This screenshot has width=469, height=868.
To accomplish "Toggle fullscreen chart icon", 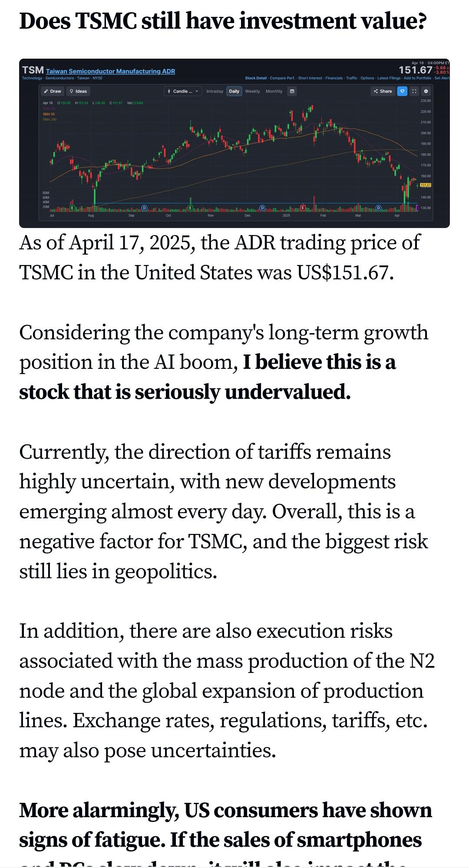I will click(414, 91).
